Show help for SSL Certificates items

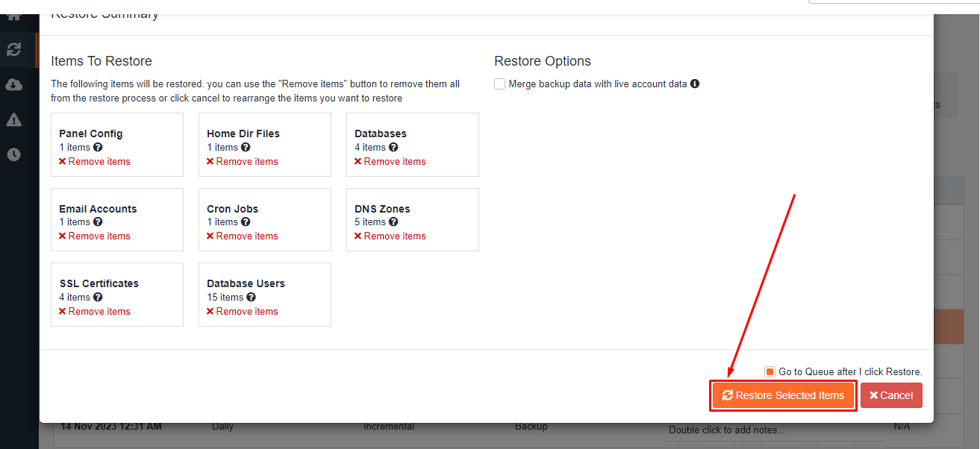pyautogui.click(x=98, y=298)
